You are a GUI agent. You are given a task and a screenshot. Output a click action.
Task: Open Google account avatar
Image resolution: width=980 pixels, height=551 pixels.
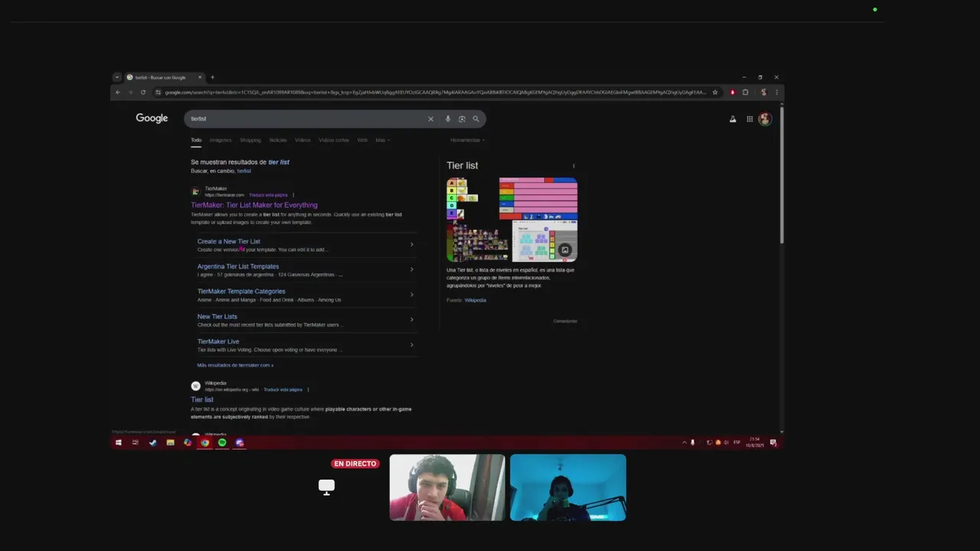tap(764, 119)
